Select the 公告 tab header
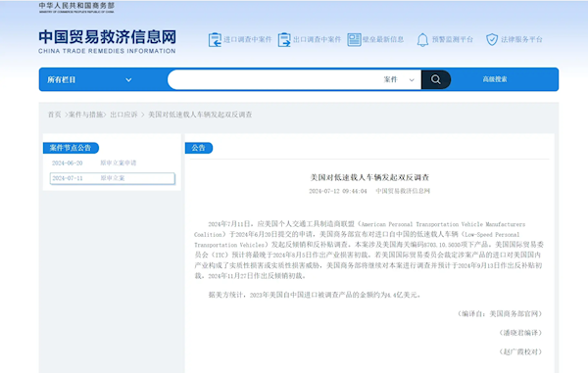Viewport: 588px width, 373px height. click(199, 148)
